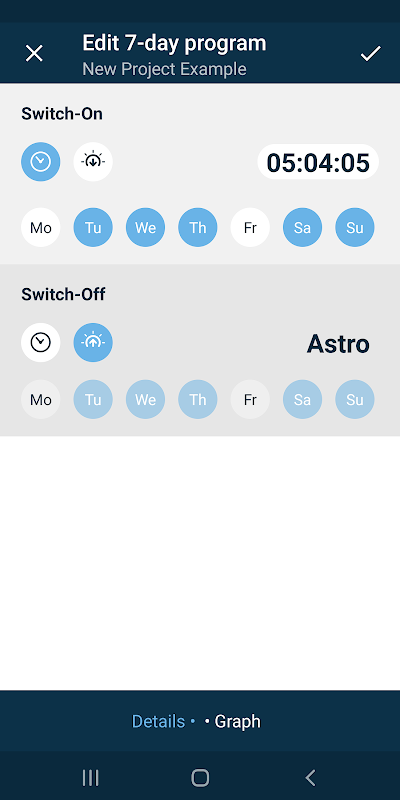Select clock time mode for Switch-On
This screenshot has width=400, height=800.
[x=41, y=162]
